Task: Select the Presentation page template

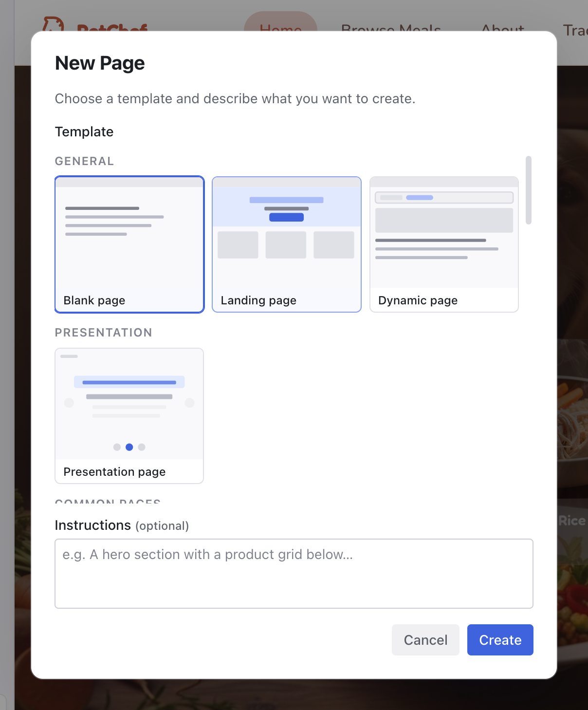Action: coord(129,416)
